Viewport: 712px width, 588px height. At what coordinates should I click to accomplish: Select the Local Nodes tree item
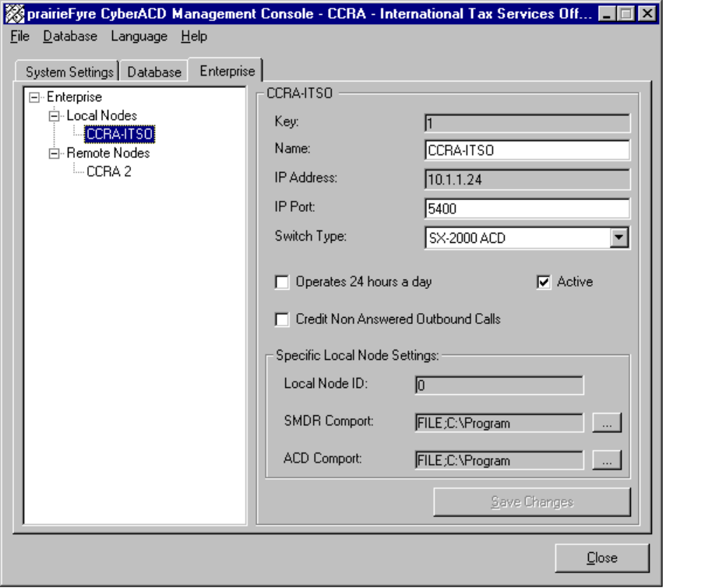pos(102,115)
